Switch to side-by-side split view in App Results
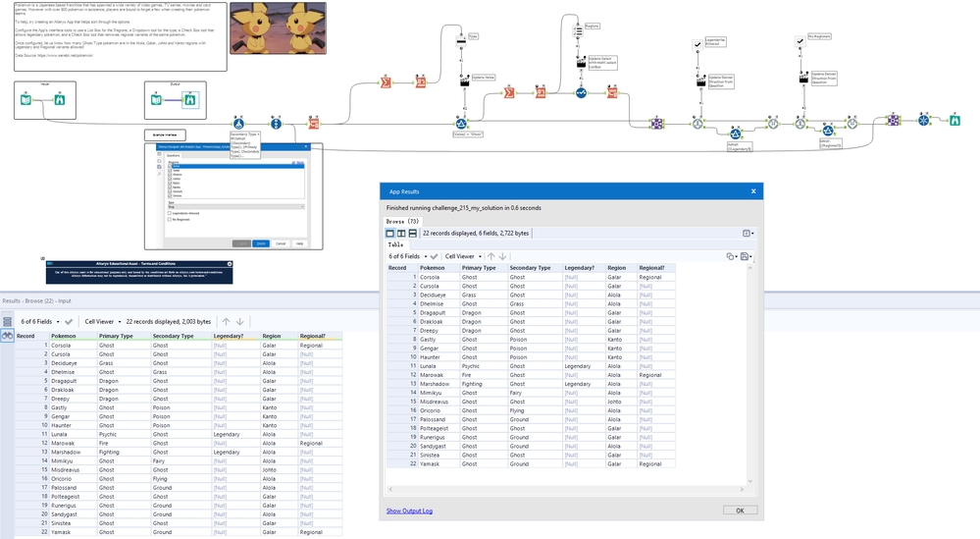 [401, 234]
